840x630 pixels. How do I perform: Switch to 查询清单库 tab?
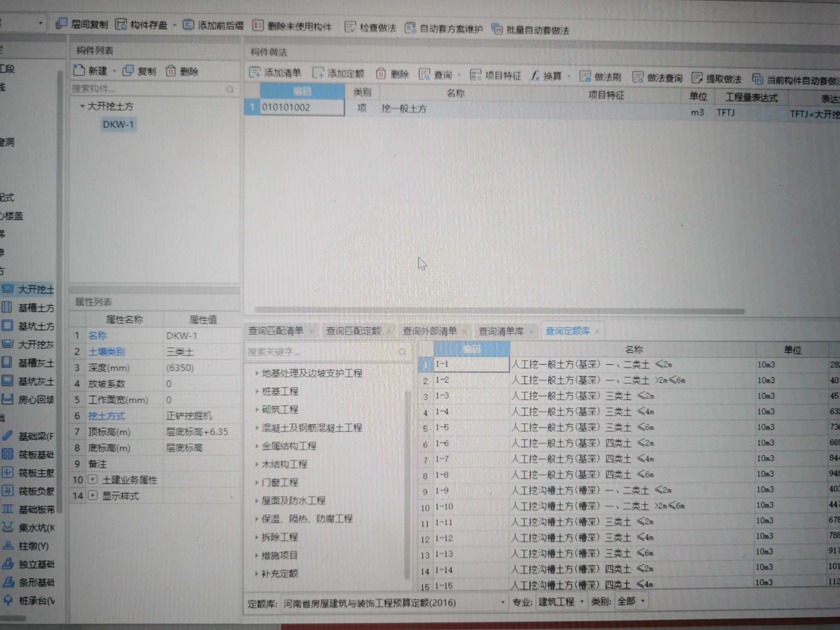501,331
